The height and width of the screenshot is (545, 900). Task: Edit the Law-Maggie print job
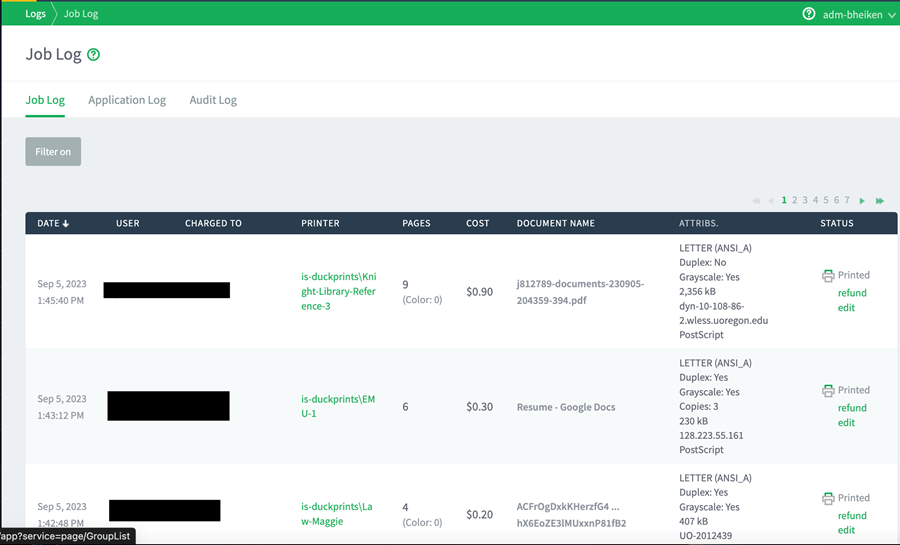pos(846,531)
